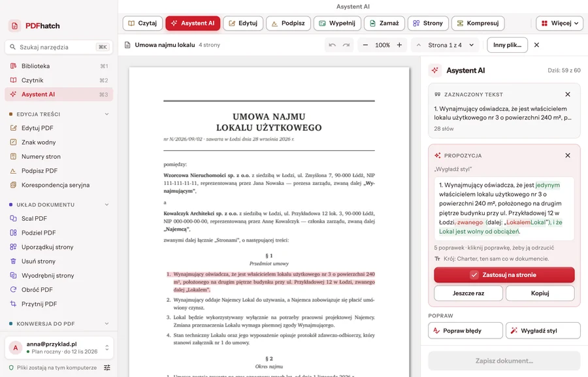
Task: Open the Podziel PDF tool
Action: tap(59, 233)
